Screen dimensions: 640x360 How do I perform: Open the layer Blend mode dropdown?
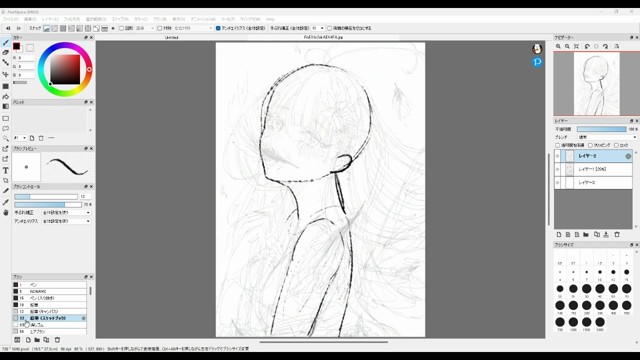pyautogui.click(x=607, y=137)
